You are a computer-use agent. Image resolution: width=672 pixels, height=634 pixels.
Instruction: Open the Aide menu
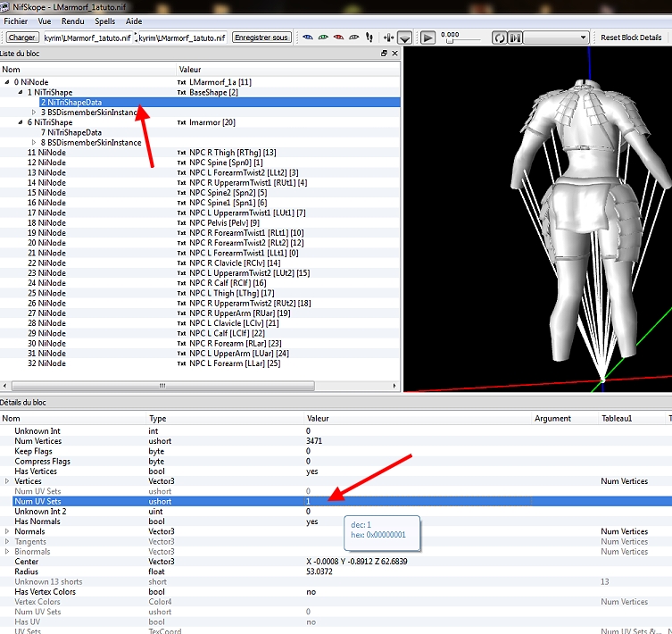(134, 21)
